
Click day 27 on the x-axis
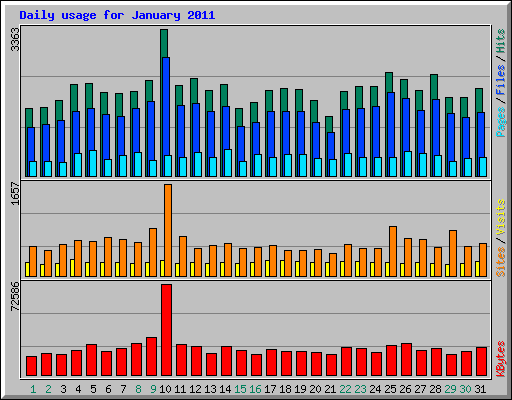[x=420, y=389]
